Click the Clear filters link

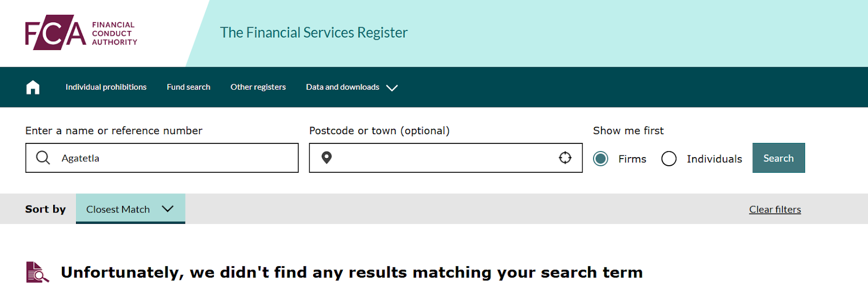[x=775, y=209]
